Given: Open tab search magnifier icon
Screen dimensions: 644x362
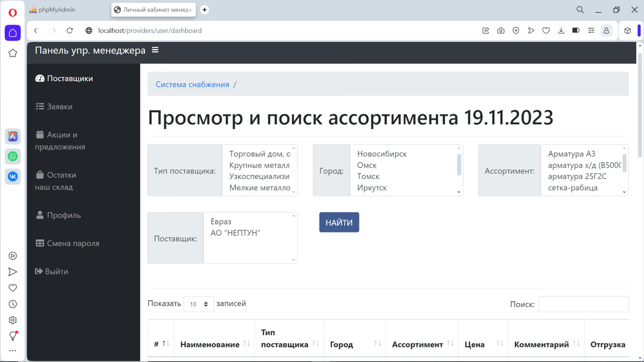Looking at the screenshot, I should coord(580,10).
